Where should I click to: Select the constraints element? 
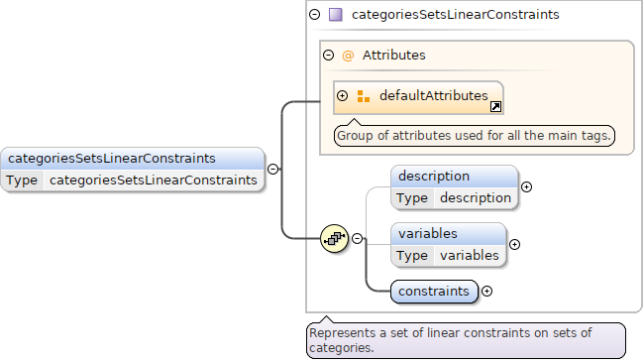click(434, 292)
